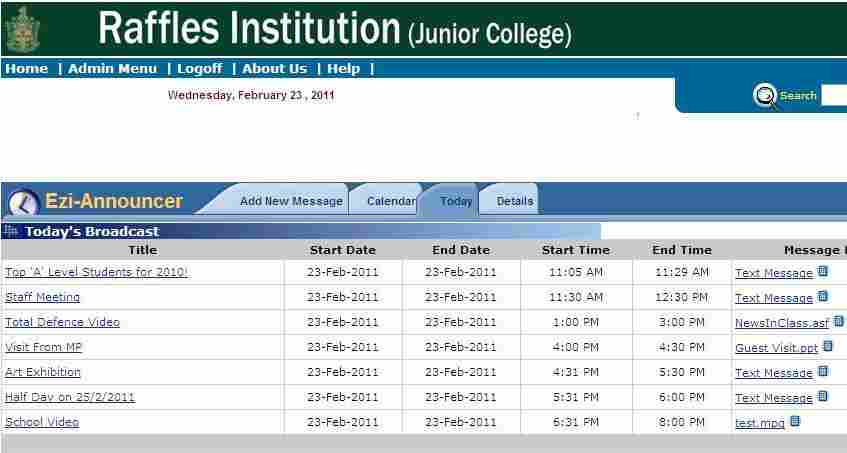847x453 pixels.
Task: Click Logoff in navigation bar
Action: pyautogui.click(x=199, y=69)
